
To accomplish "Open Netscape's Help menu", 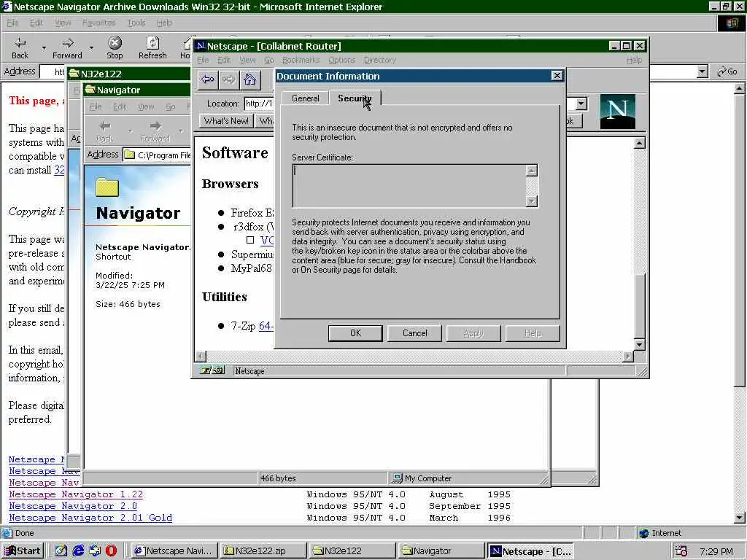I will tap(634, 60).
